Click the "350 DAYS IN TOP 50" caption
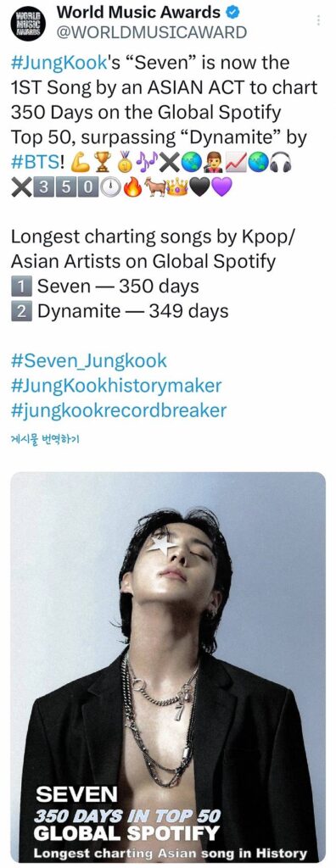336x868 pixels. point(127,816)
